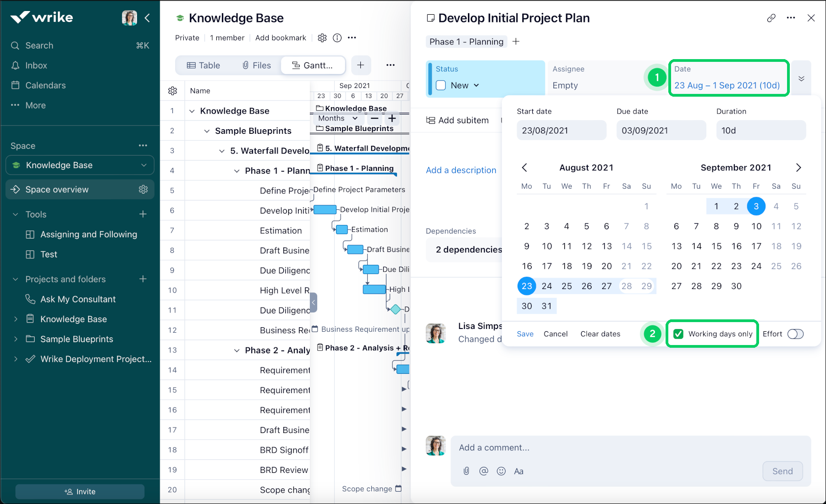Open Months timescale dropdown in Gantt
The image size is (826, 504).
tap(338, 118)
